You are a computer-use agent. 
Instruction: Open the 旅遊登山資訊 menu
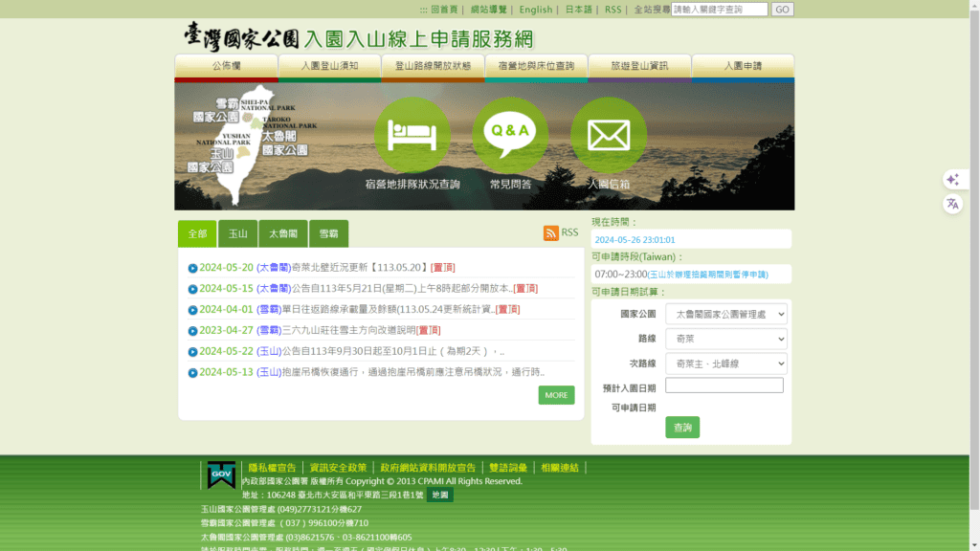pos(639,66)
